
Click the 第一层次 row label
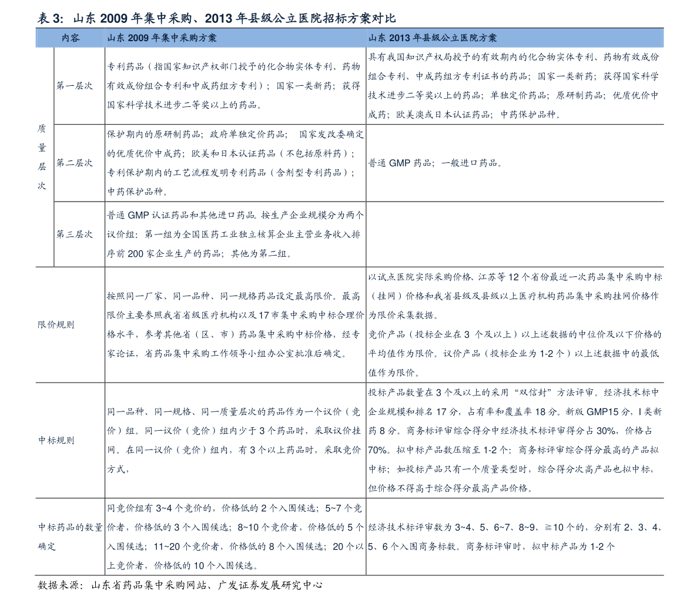click(75, 86)
